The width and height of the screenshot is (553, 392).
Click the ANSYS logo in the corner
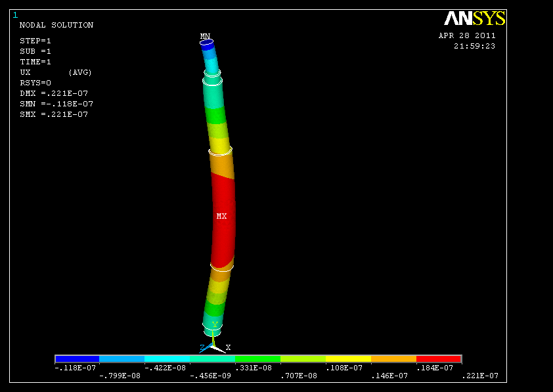[x=474, y=18]
